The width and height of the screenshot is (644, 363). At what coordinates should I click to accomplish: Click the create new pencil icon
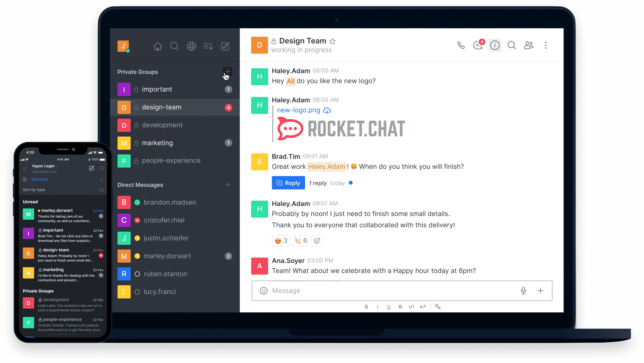point(225,46)
